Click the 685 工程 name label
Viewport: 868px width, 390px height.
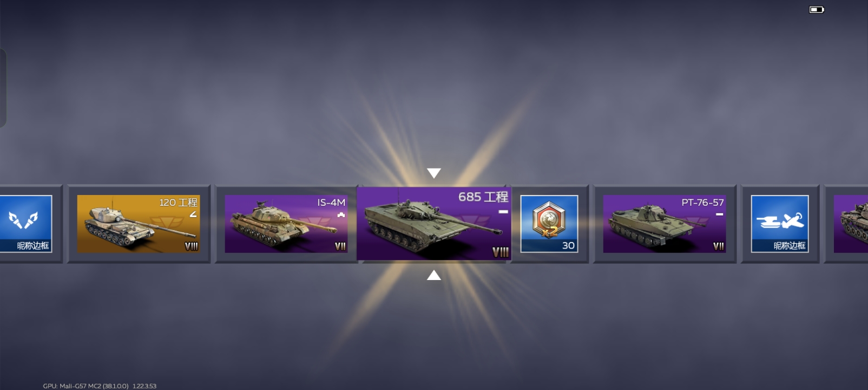483,197
